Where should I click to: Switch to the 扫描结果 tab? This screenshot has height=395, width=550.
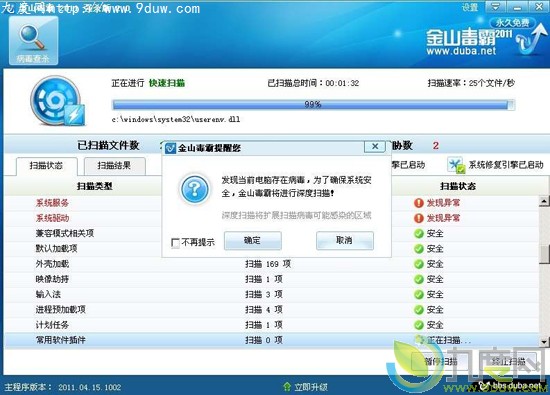[x=114, y=166]
